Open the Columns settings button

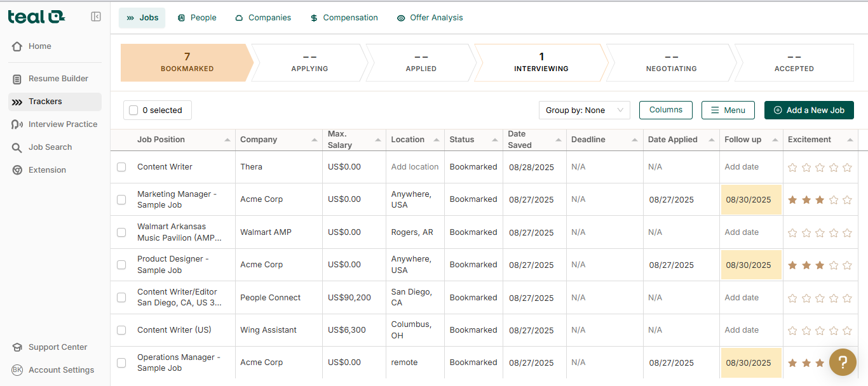click(x=665, y=110)
